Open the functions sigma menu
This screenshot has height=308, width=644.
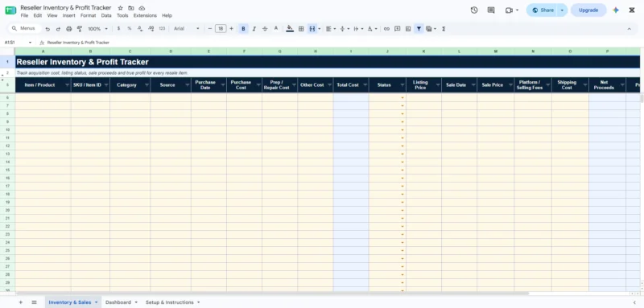point(444,29)
